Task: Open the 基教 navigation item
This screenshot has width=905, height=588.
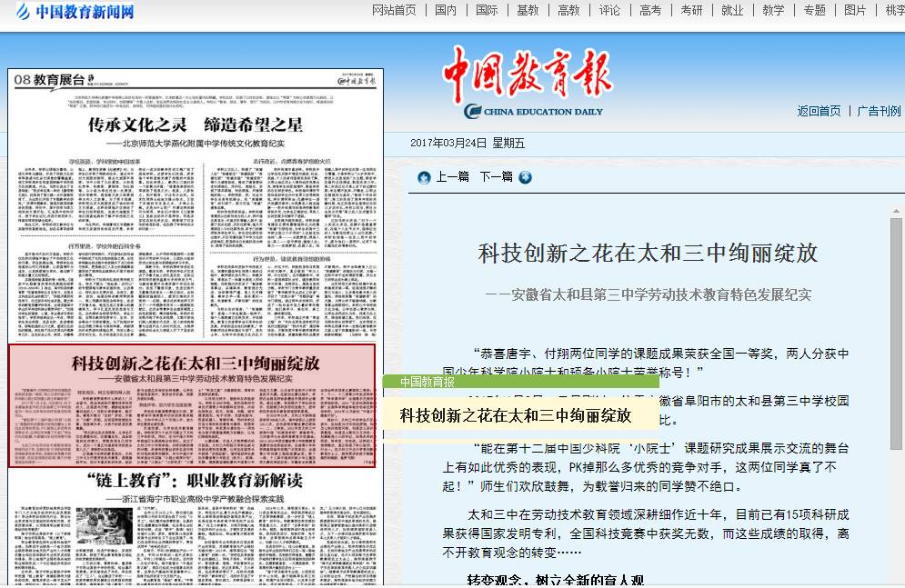Action: pos(528,10)
